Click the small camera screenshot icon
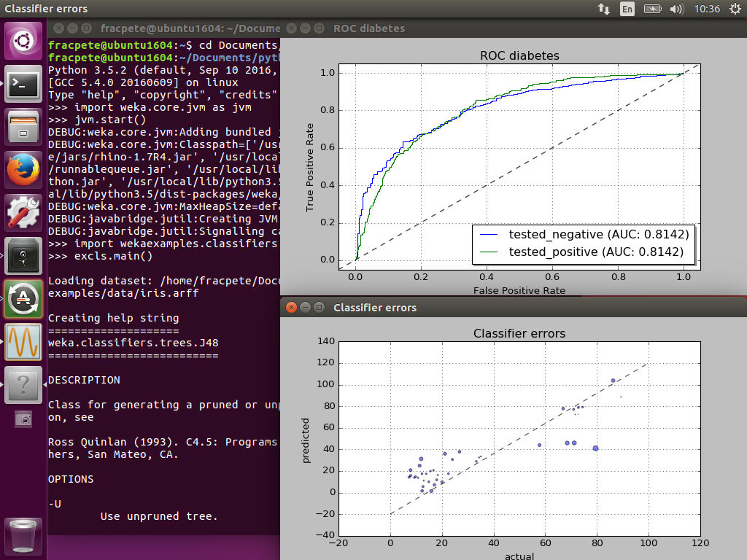The height and width of the screenshot is (560, 747). pos(24,419)
